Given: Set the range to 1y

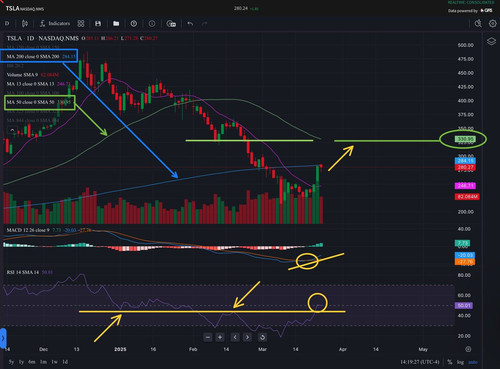Looking at the screenshot, I should click(x=21, y=362).
